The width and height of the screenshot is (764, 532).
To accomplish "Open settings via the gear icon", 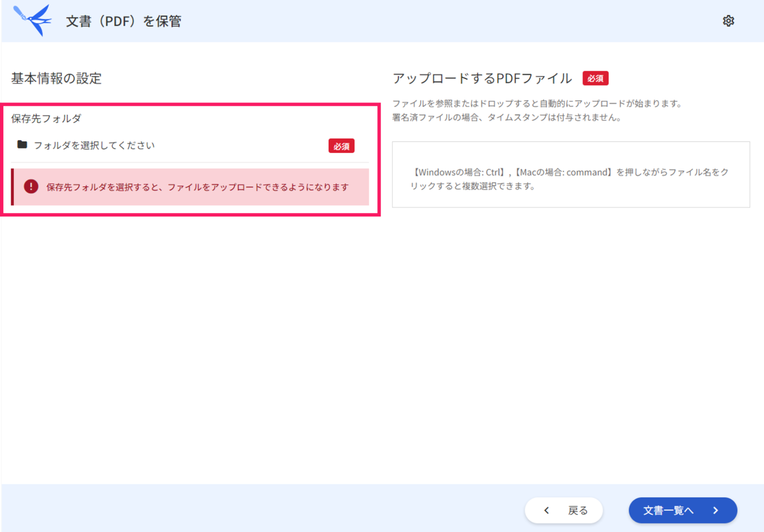I will point(728,21).
